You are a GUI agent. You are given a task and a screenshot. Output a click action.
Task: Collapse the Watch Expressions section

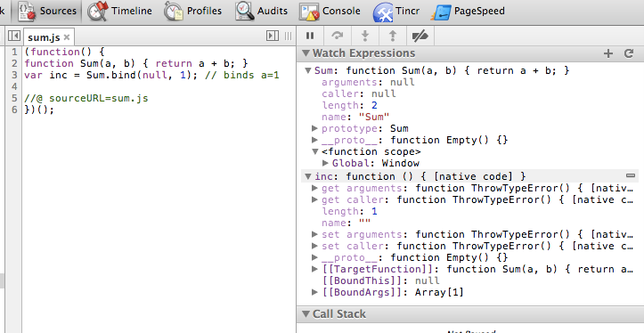[x=306, y=53]
